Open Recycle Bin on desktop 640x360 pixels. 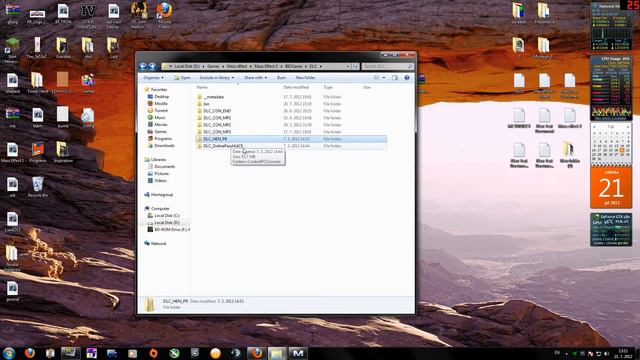pyautogui.click(x=38, y=187)
